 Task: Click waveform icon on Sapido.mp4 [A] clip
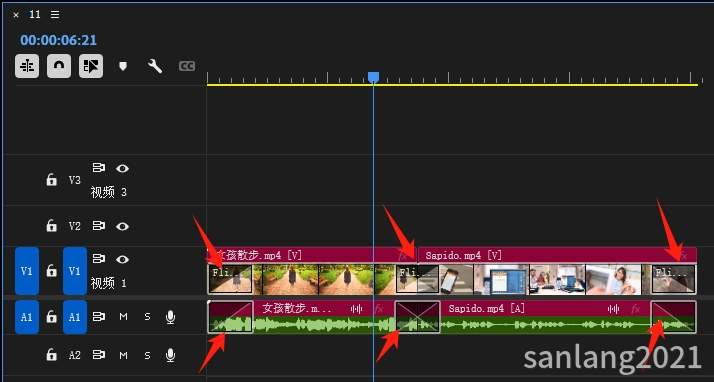coord(613,309)
